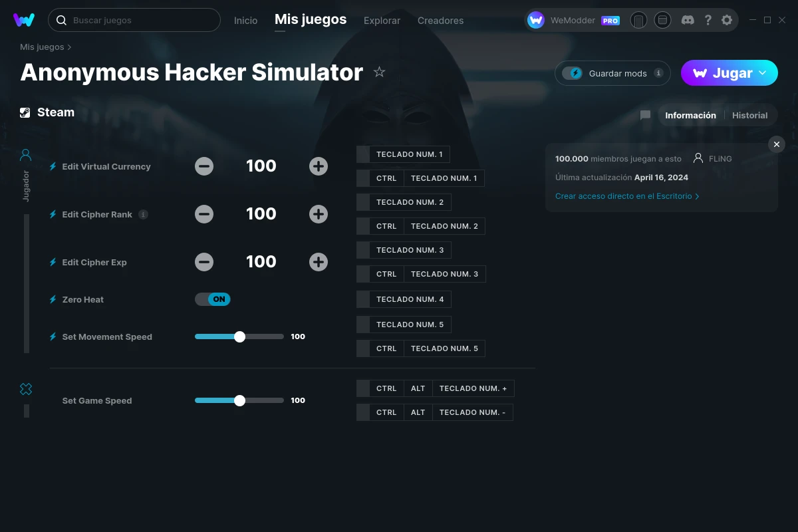Toggle Zero Heat off
Viewport: 798px width, 532px height.
click(212, 299)
